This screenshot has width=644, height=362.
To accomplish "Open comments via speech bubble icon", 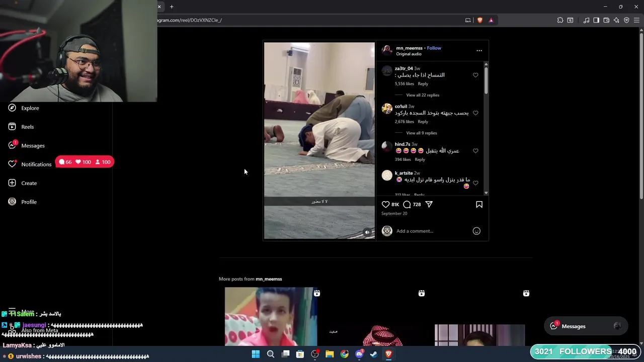I will point(407,205).
